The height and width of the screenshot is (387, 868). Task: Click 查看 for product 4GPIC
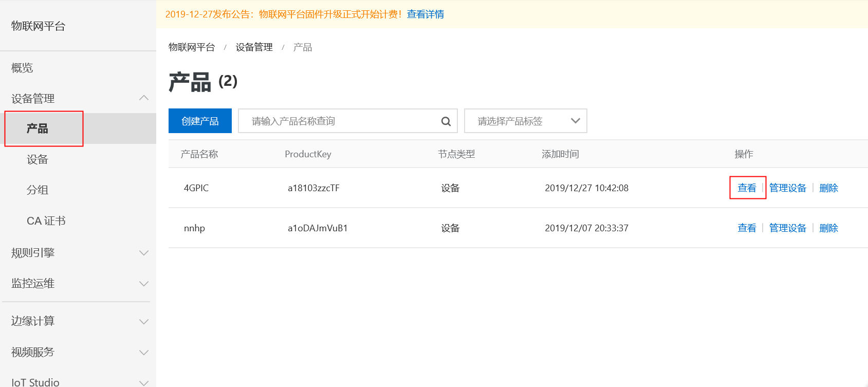(747, 188)
